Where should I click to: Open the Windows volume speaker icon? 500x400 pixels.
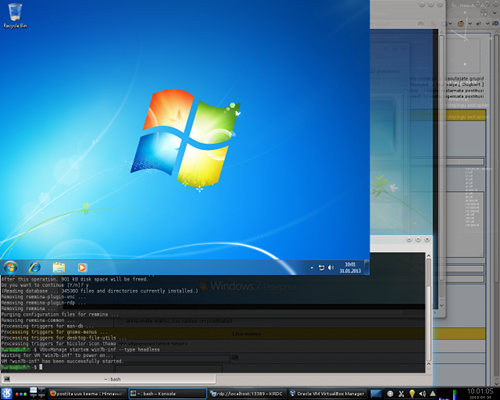[331, 268]
